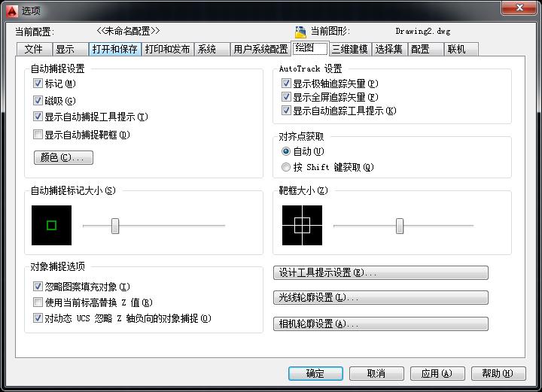Click the 帮助(H) button
The width and height of the screenshot is (542, 392).
point(498,373)
